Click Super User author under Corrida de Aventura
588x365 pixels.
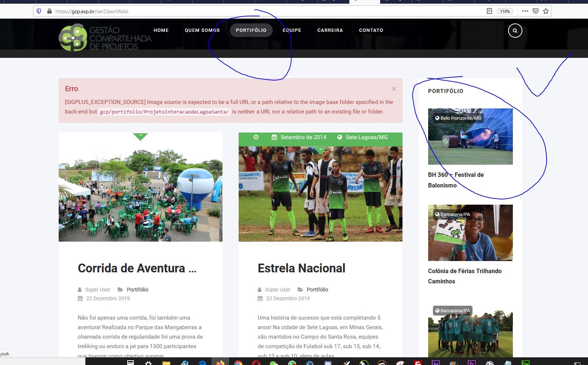tap(98, 290)
